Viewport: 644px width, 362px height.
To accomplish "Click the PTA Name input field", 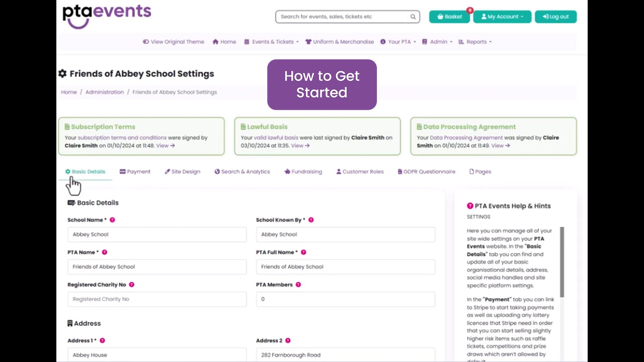I will pyautogui.click(x=157, y=266).
